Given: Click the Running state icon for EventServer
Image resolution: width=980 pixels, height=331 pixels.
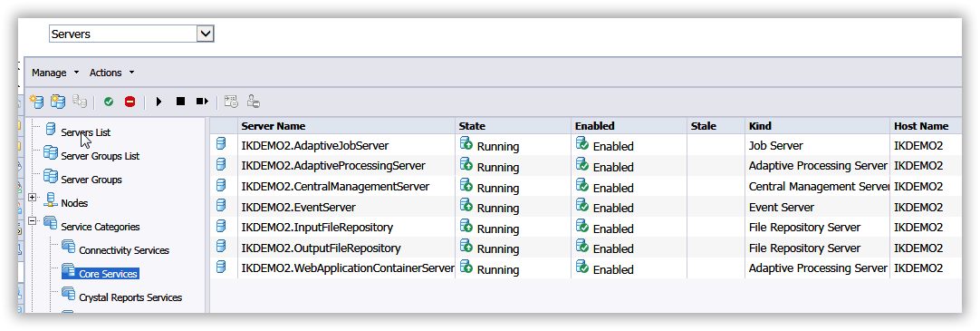Looking at the screenshot, I should [466, 205].
